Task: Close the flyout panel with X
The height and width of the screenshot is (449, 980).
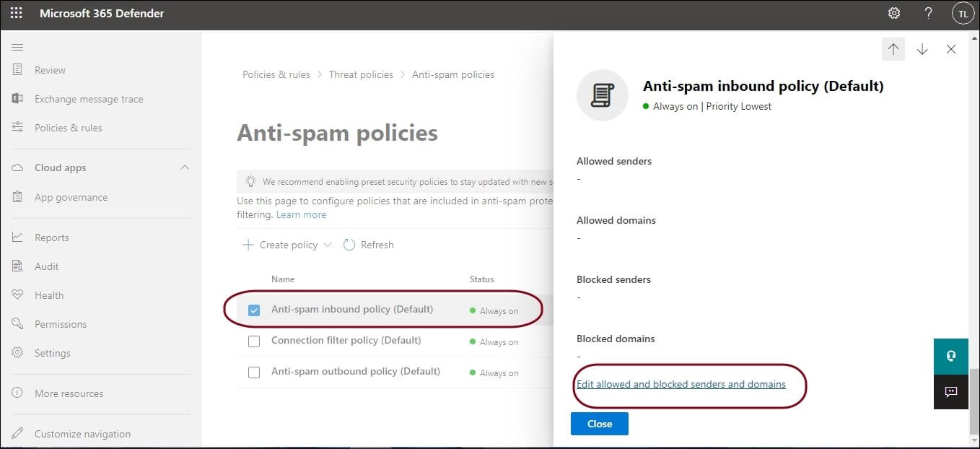Action: [x=951, y=49]
